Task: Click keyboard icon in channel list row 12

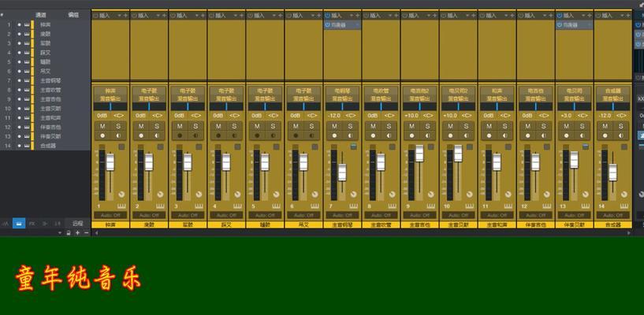Action: coord(27,127)
